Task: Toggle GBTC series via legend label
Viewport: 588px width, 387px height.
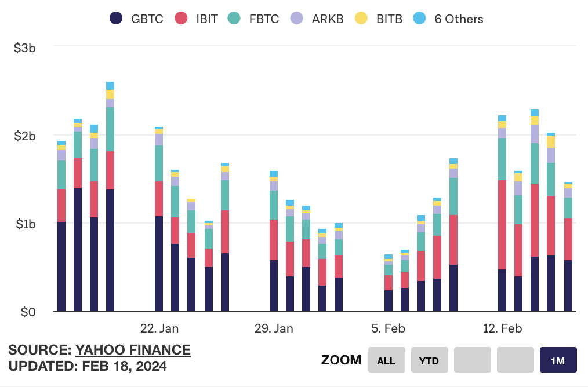Action: (147, 19)
